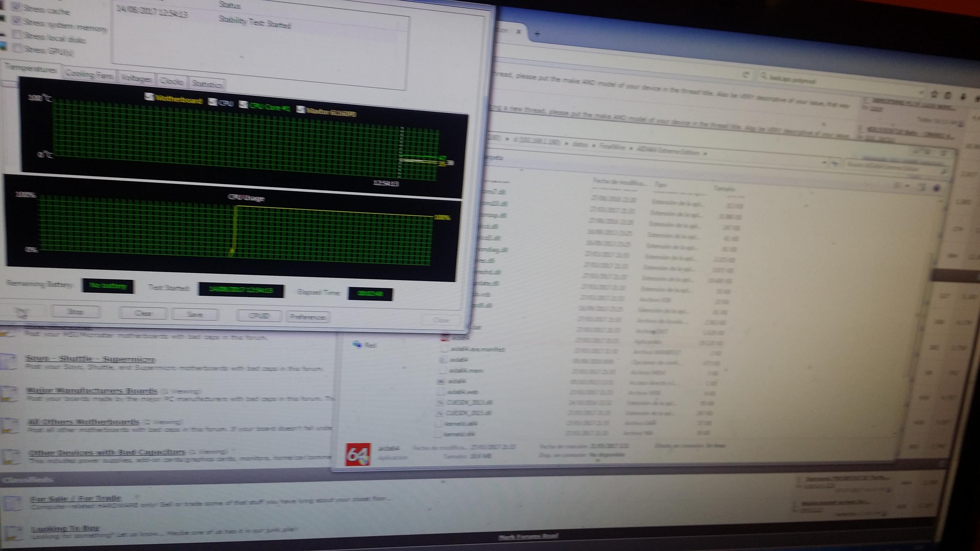The image size is (980, 551).
Task: Open new browser tab plus icon
Action: [x=537, y=34]
